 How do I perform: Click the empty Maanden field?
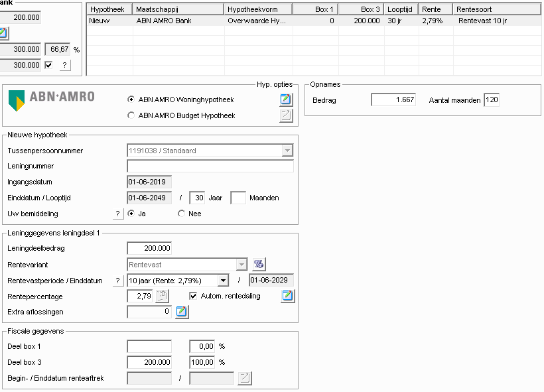[x=238, y=198]
